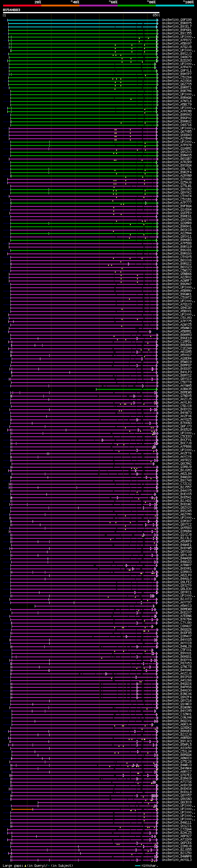Select UniRef100_B0DYZ0 label

(x=177, y=410)
